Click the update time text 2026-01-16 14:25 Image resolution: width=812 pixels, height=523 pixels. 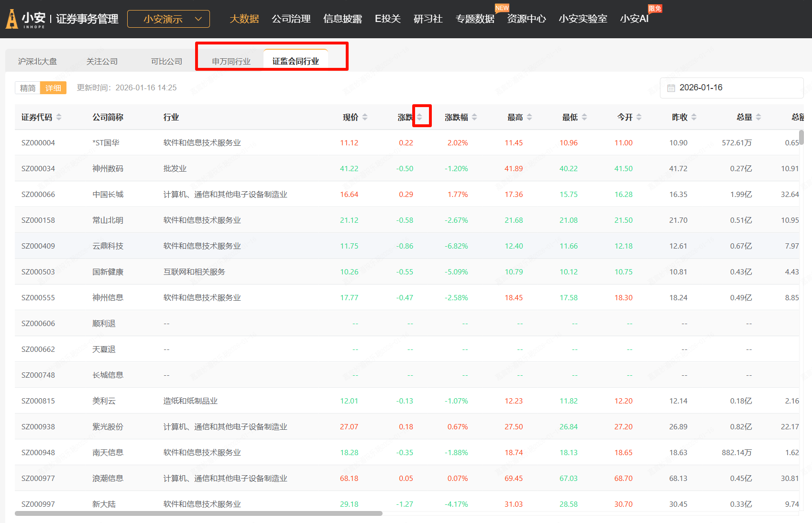coord(146,88)
